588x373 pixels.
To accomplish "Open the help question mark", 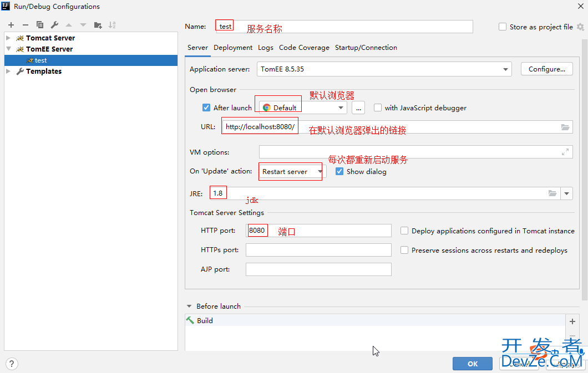I will [12, 364].
